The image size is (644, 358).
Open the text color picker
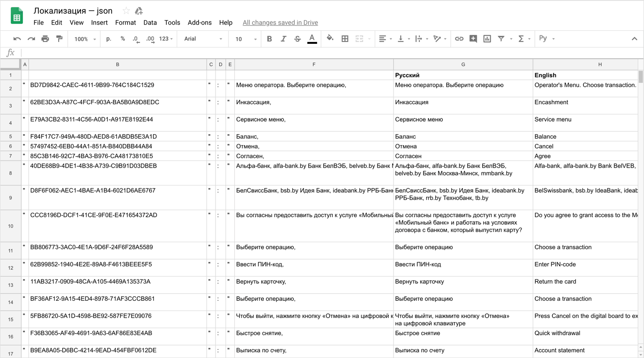tap(312, 39)
